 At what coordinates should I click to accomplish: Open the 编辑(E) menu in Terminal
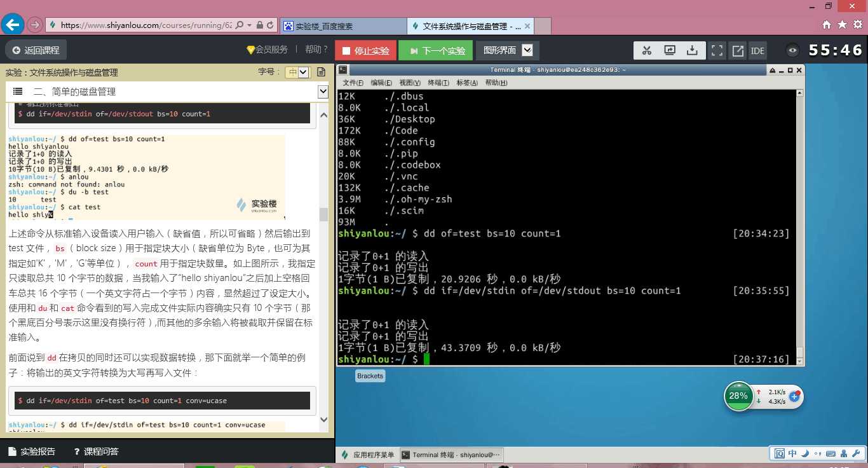[381, 83]
